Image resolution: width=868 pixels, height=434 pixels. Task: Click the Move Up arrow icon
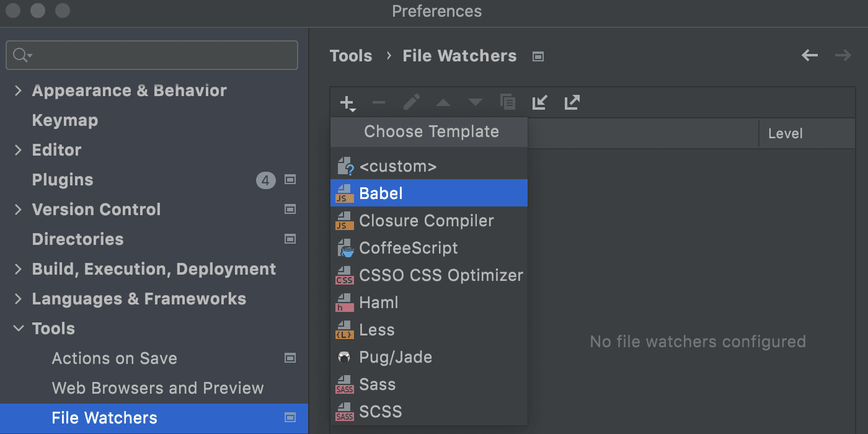(x=443, y=103)
